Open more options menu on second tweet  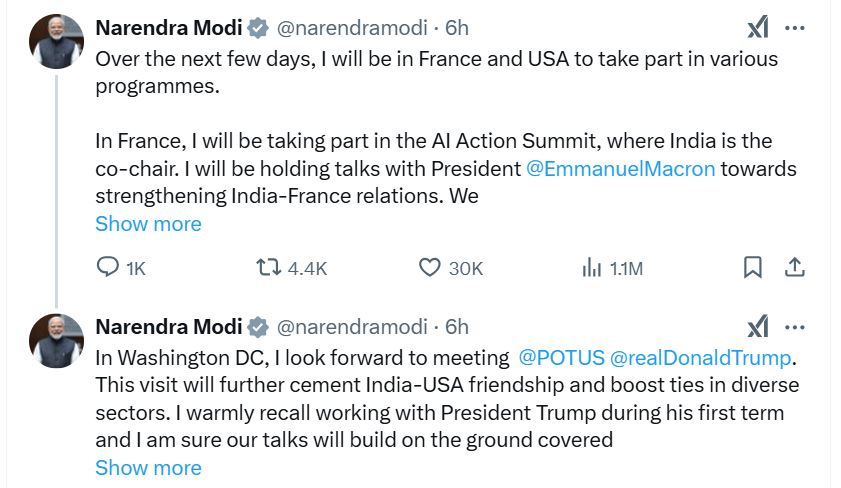click(796, 327)
